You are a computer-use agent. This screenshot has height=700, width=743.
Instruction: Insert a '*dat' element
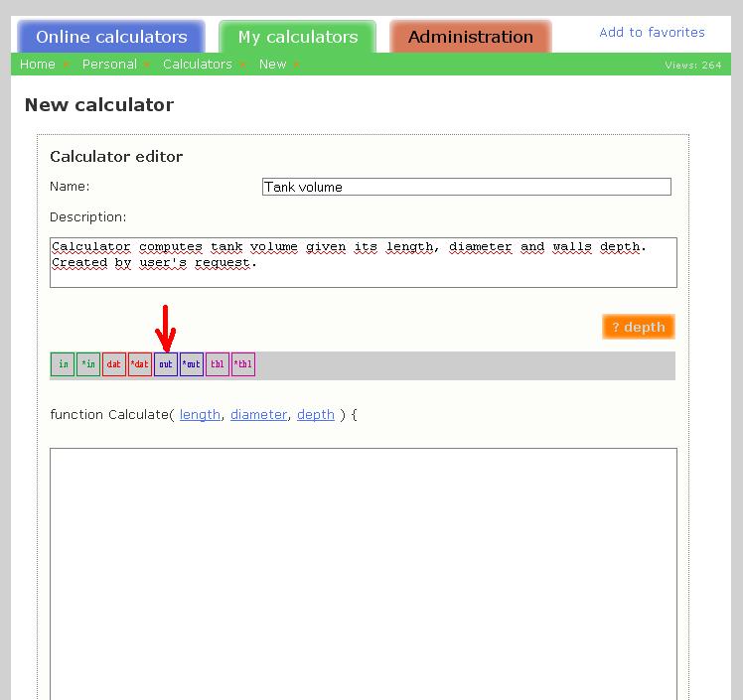[x=140, y=364]
